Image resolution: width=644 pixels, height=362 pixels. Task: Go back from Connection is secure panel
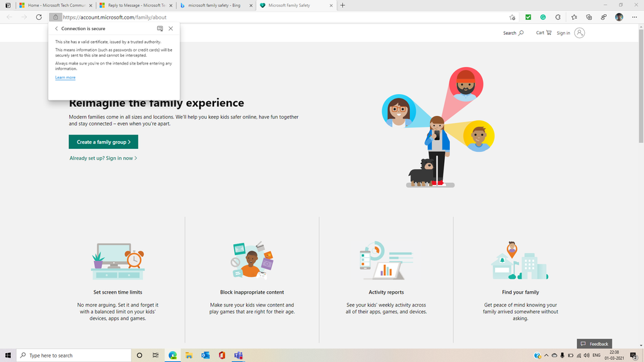click(56, 28)
